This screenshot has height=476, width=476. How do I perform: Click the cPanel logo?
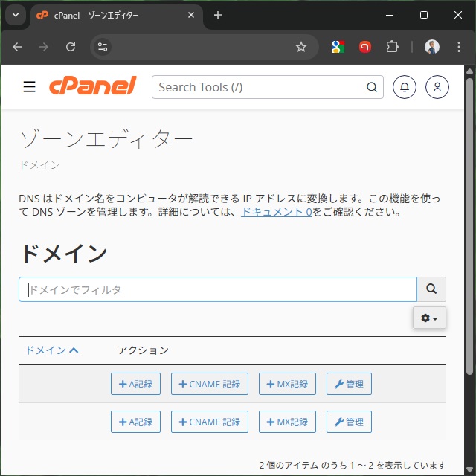click(93, 86)
